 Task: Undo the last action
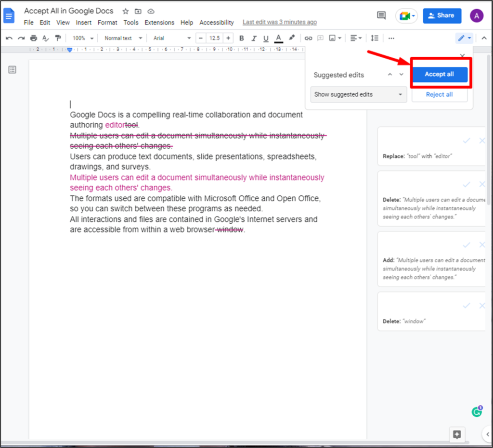tap(9, 38)
